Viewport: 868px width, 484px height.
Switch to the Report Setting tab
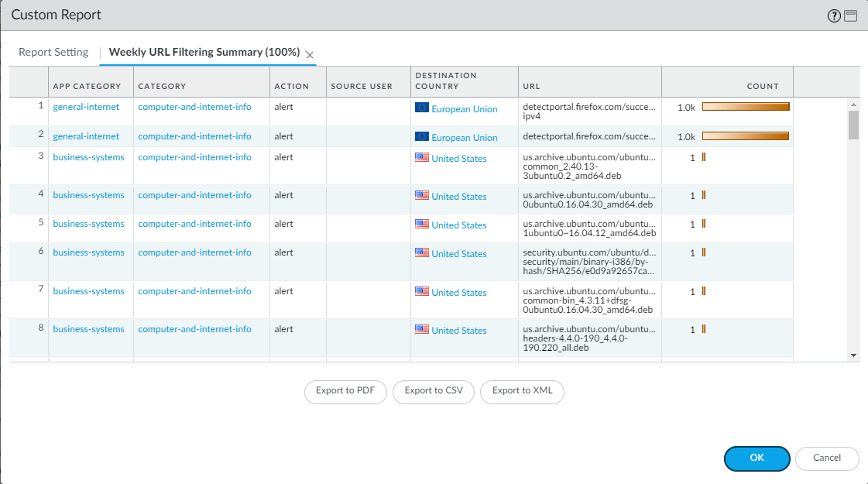pos(53,52)
